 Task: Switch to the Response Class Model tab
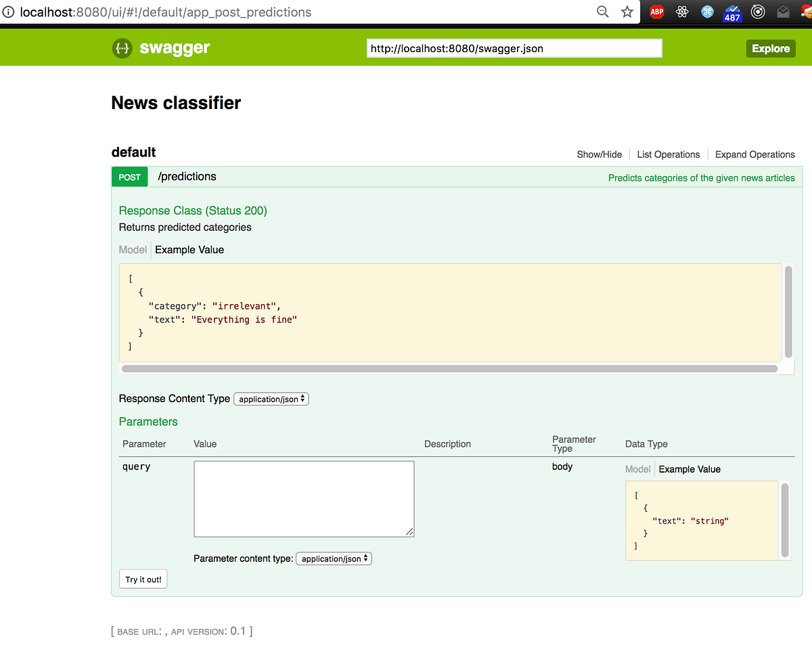pos(133,250)
